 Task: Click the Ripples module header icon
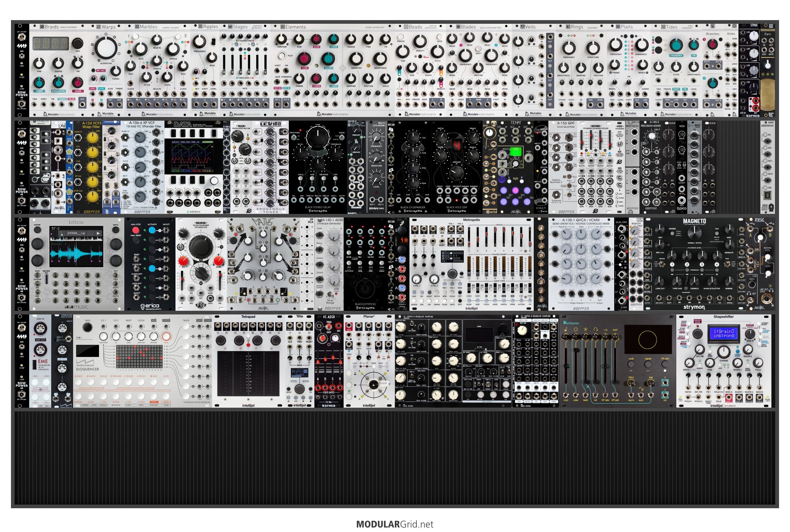pyautogui.click(x=200, y=26)
